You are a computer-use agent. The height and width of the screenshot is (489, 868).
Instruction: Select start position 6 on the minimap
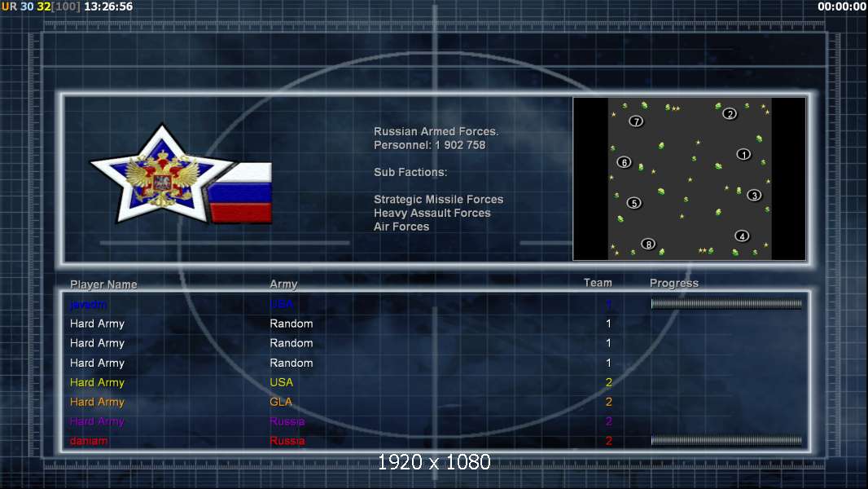point(624,163)
